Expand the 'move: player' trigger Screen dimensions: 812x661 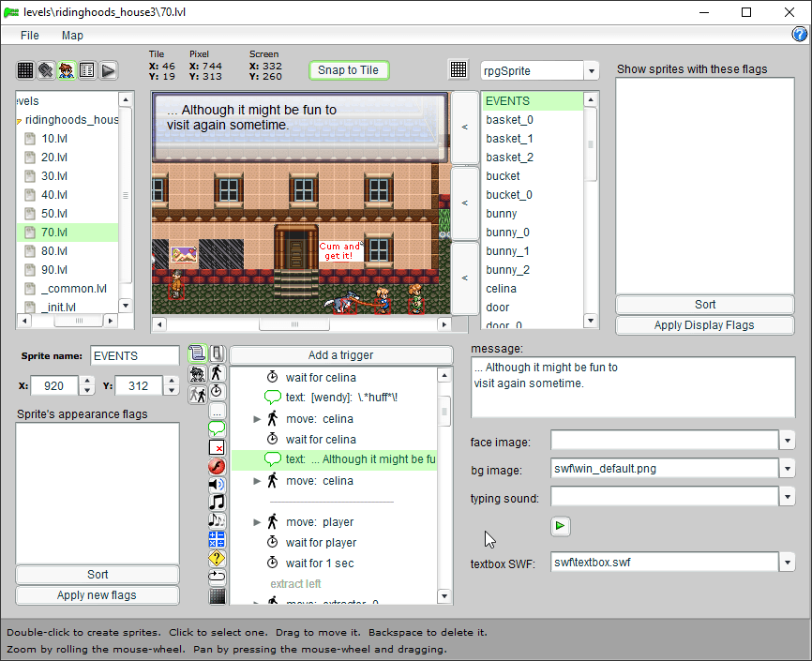pos(258,522)
